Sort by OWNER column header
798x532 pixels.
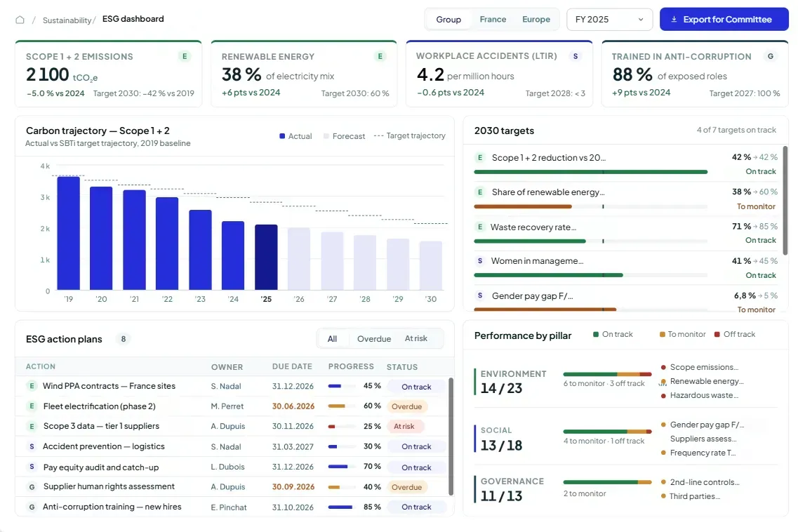coord(227,367)
